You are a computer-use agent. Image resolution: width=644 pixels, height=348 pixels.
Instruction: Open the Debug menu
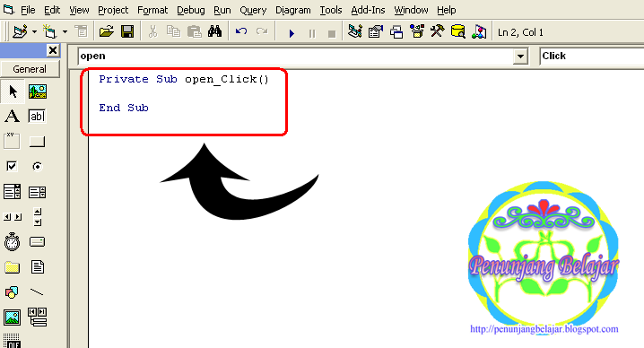190,10
